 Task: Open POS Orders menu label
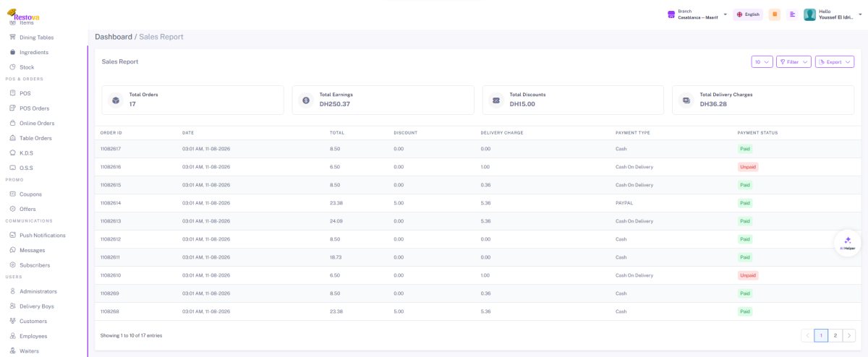pyautogui.click(x=34, y=108)
